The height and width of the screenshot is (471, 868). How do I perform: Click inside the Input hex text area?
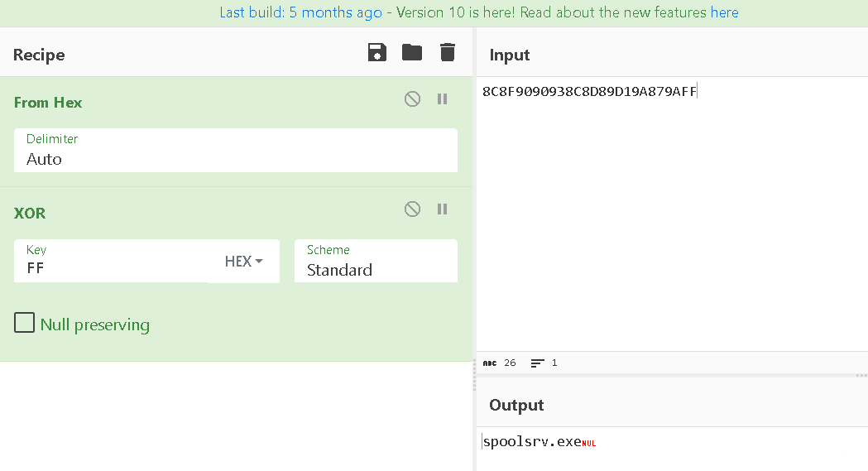pos(672,214)
